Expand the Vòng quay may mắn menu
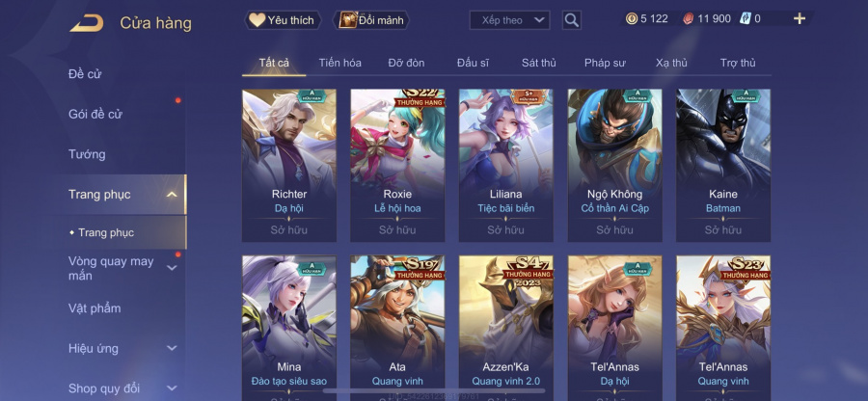Viewport: 868px width, 401px height. [172, 268]
